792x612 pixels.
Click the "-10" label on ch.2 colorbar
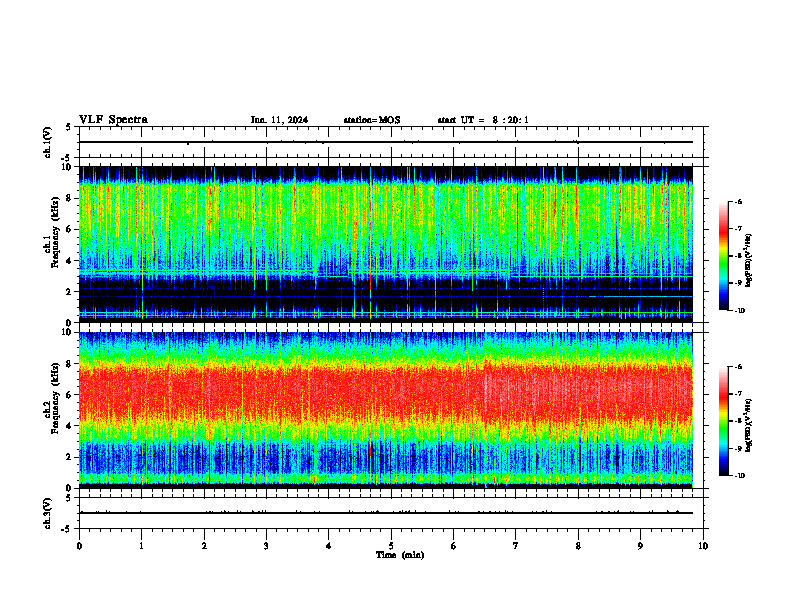pos(739,475)
